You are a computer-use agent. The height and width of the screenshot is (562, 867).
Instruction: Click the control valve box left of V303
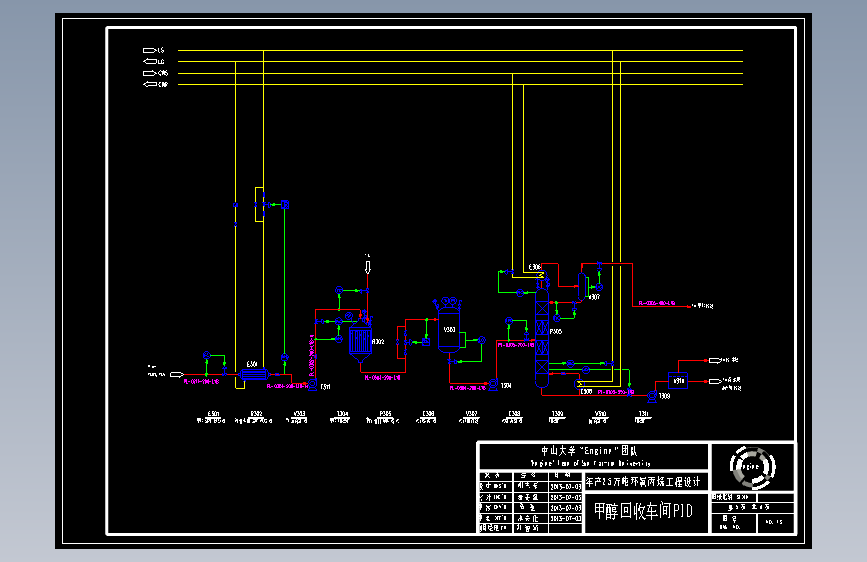(426, 342)
